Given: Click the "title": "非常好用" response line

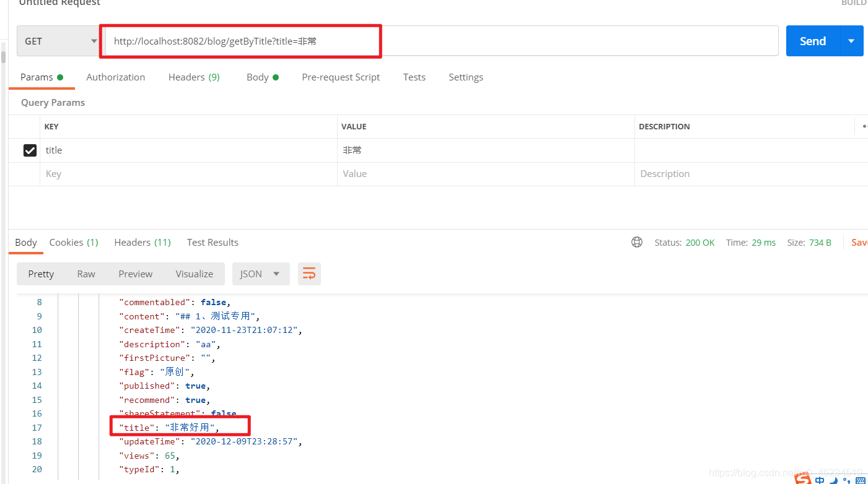Looking at the screenshot, I should coord(169,428).
